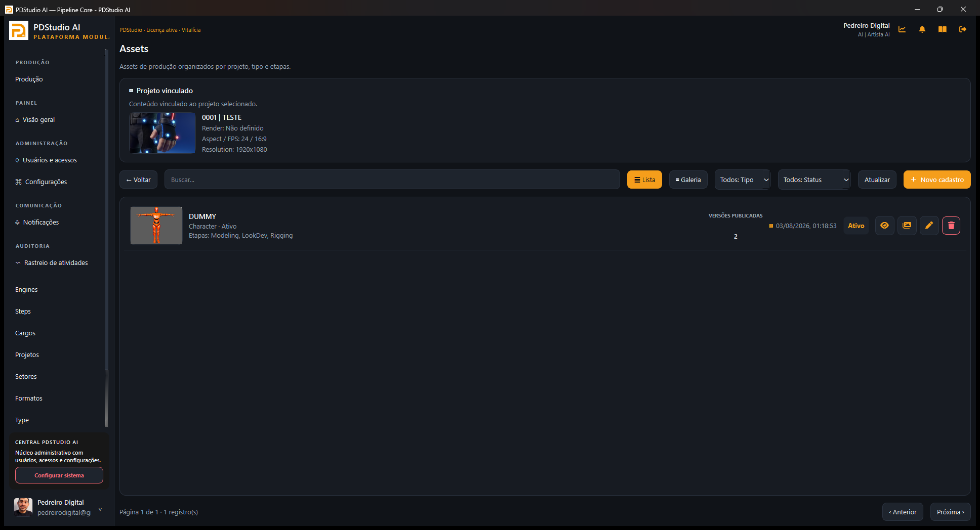The height and width of the screenshot is (530, 980).
Task: Switch to Lista view
Action: (644, 180)
